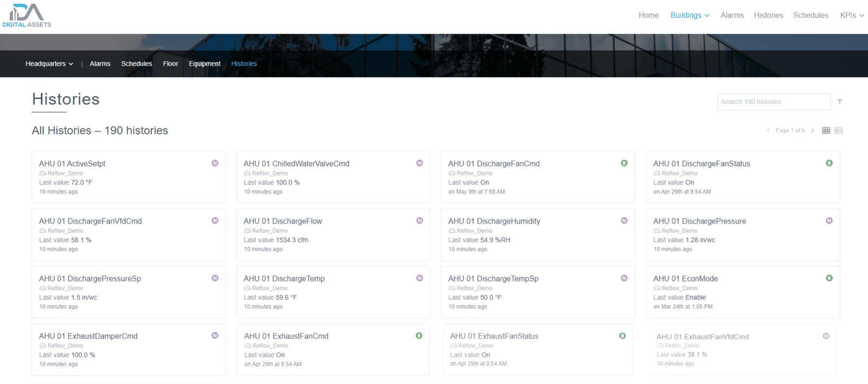
Task: Switch to grid card view
Action: tap(826, 131)
